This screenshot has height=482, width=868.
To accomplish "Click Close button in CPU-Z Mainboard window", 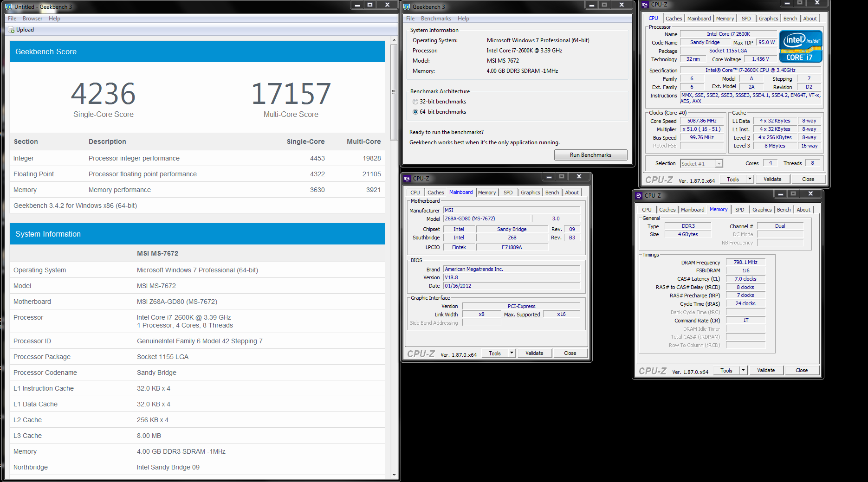I will (570, 353).
